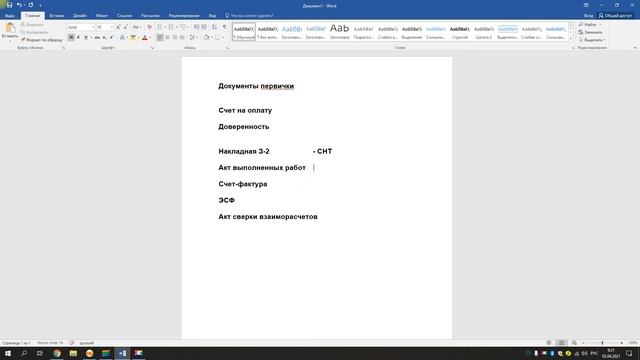Apply text effects and typography
Image resolution: width=640 pixels, height=360 pixels.
[x=122, y=37]
